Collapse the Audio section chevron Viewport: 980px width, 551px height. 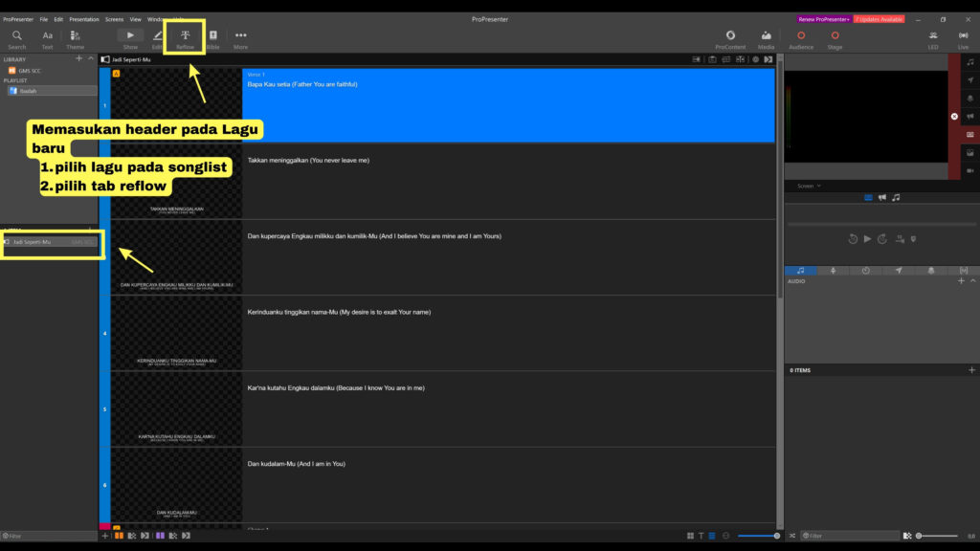pos(973,281)
